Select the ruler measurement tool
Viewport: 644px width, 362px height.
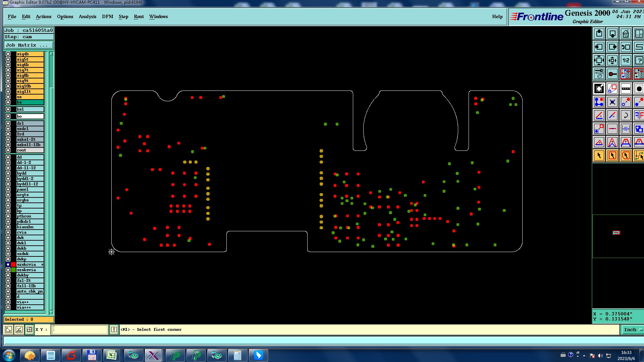click(626, 89)
